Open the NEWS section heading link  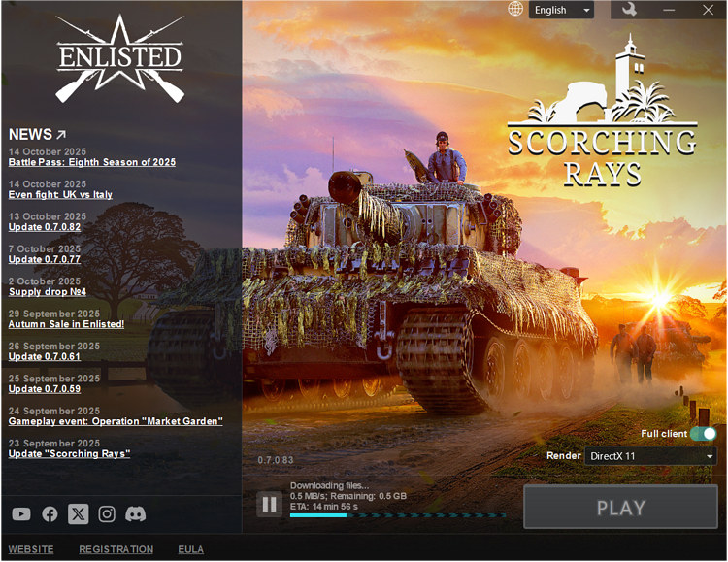coord(38,135)
